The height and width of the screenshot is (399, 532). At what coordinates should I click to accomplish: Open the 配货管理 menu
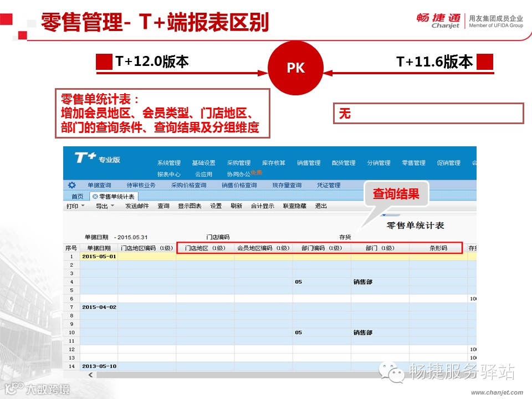pos(344,163)
